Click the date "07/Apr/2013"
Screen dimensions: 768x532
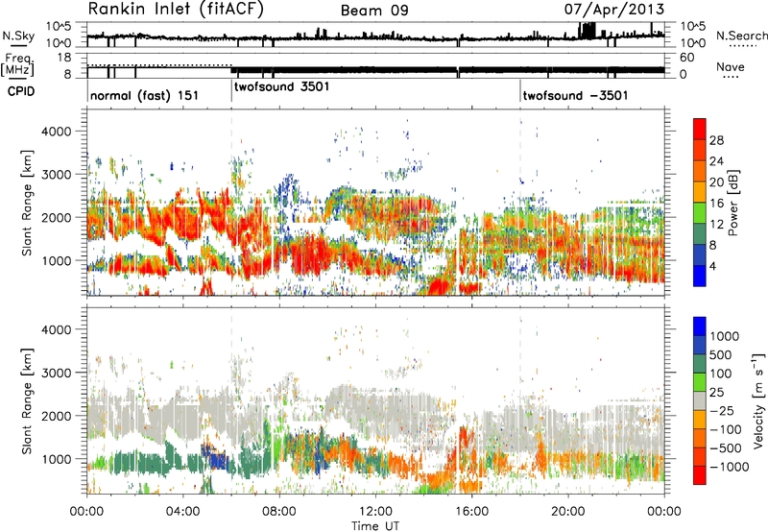[614, 10]
